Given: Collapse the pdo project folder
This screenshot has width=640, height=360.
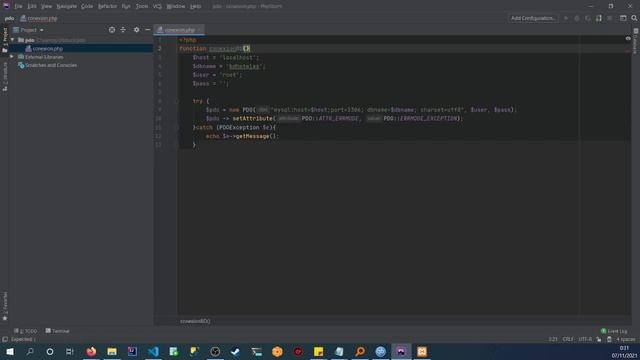Looking at the screenshot, I should tap(12, 40).
